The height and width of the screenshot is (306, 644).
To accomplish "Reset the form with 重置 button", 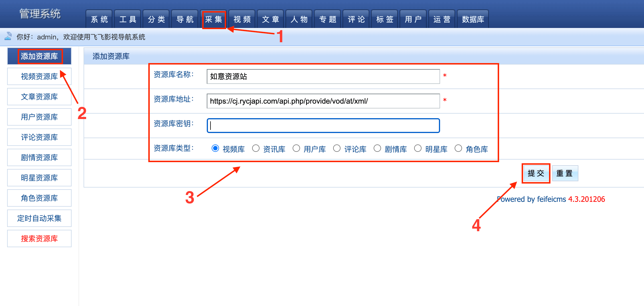I will (565, 173).
